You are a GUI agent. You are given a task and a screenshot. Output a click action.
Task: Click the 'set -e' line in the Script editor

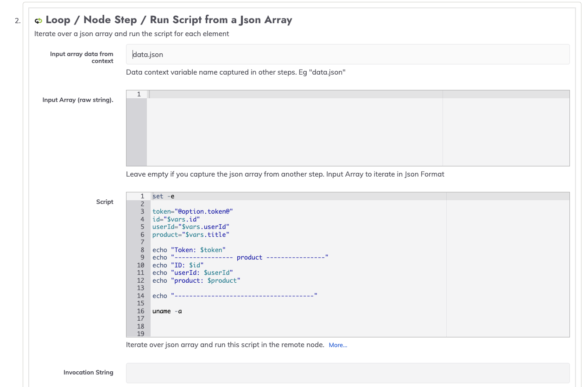tap(164, 196)
